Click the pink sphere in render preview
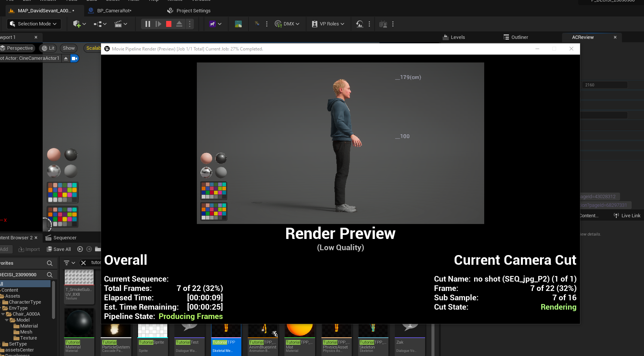644x356 pixels. click(x=206, y=158)
